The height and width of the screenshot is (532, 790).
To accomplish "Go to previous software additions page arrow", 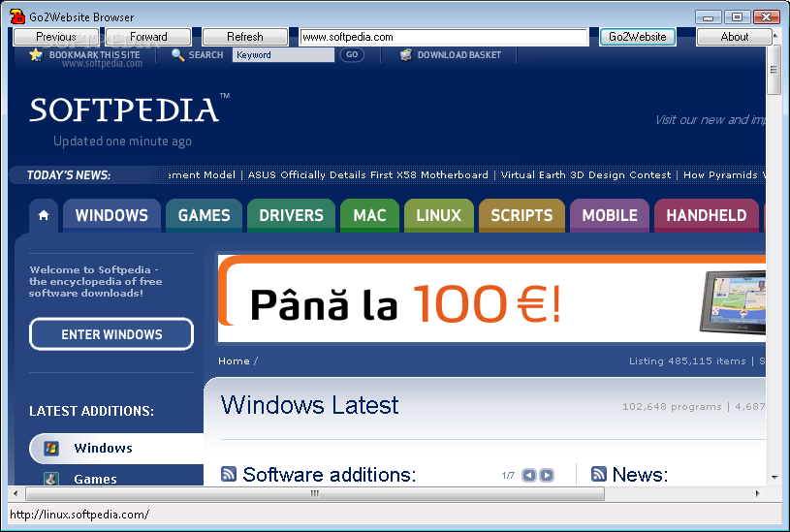I will pos(528,475).
